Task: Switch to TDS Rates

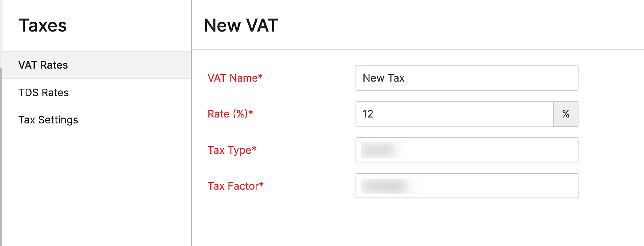Action: coord(43,93)
